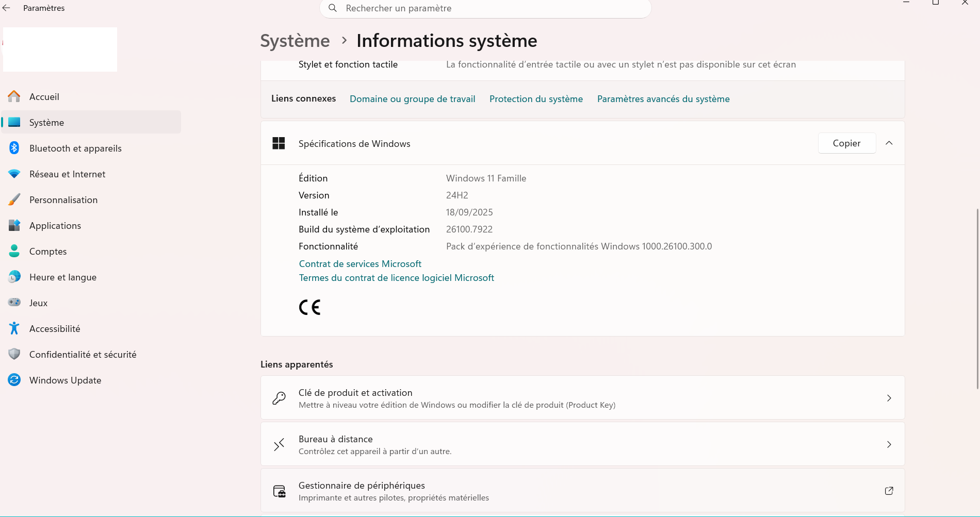Click the OS build value 26100.7922

pos(469,229)
